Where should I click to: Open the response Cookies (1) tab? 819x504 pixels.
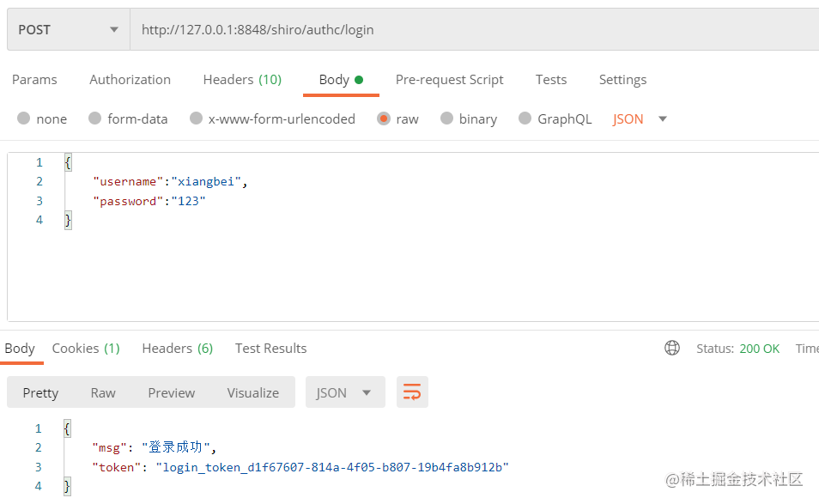pyautogui.click(x=86, y=349)
